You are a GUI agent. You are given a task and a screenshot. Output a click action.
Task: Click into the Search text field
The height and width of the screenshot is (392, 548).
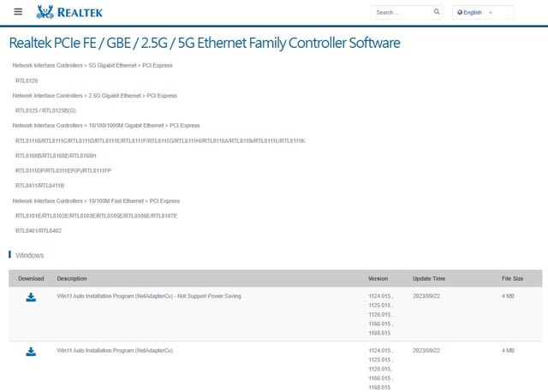(x=402, y=12)
